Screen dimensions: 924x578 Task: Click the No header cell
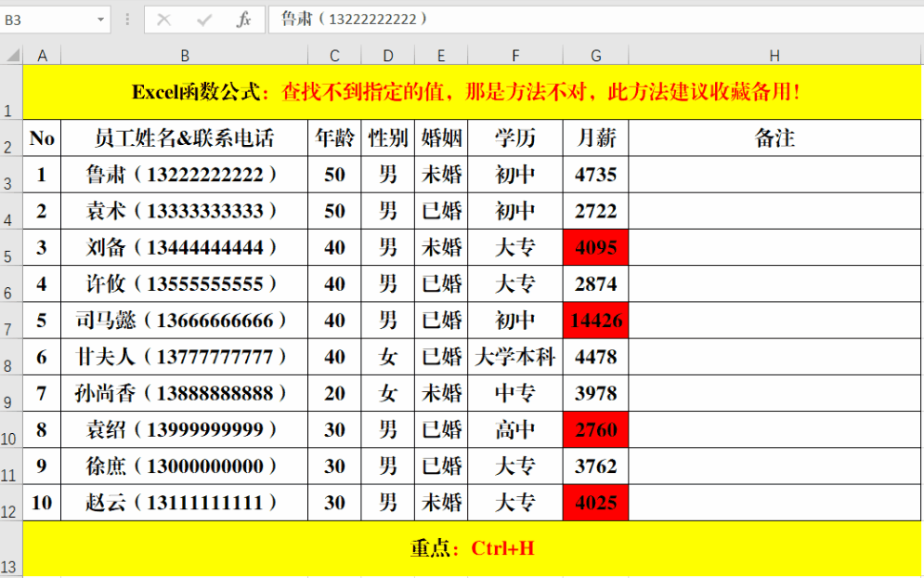tap(42, 138)
